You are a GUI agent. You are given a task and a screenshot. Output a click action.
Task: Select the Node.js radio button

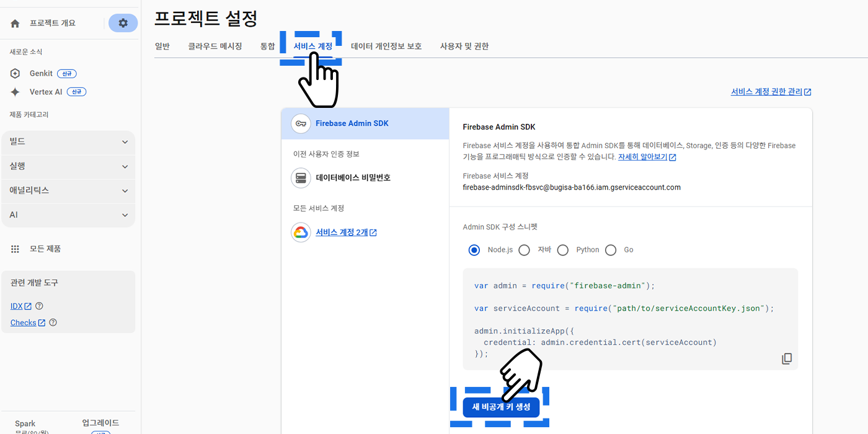(474, 250)
